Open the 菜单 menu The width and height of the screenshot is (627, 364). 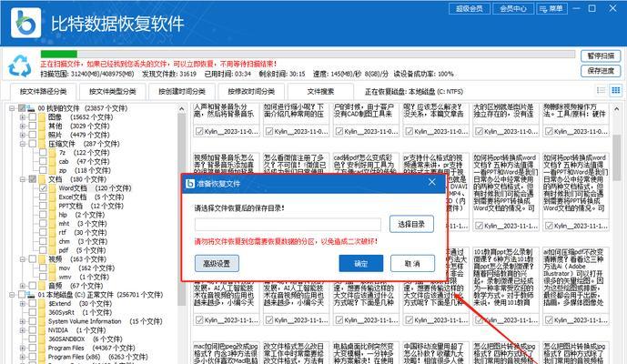click(551, 9)
